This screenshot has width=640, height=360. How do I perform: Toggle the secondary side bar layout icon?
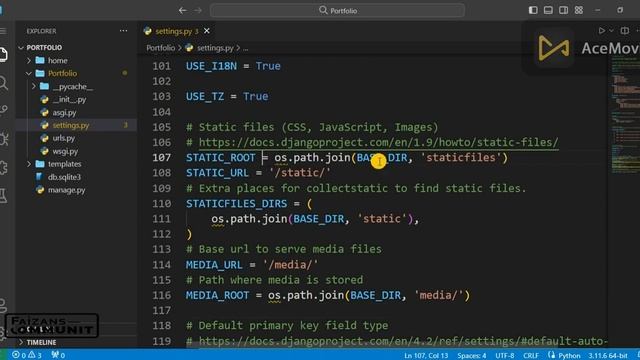point(563,10)
